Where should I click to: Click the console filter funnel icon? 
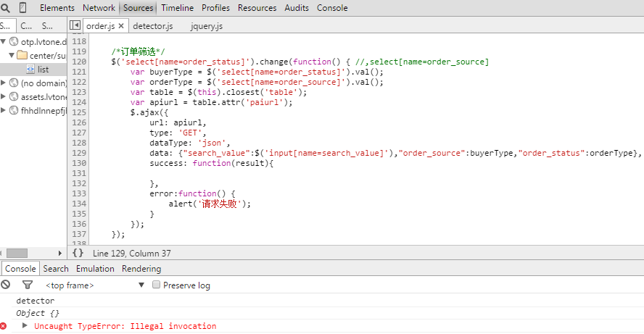pyautogui.click(x=28, y=284)
